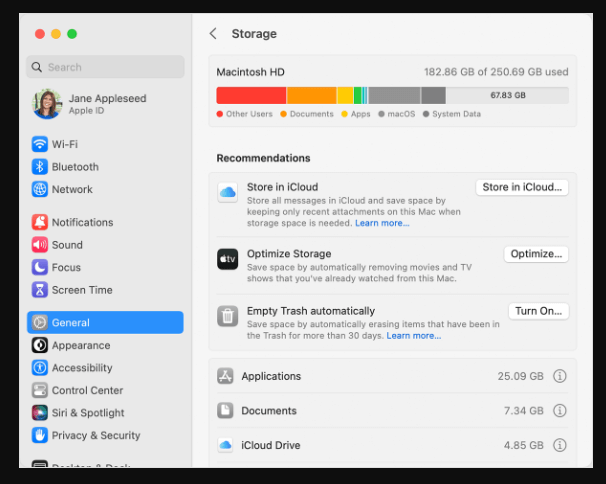Click the System Data legend label
Screen dimensions: 606x484
coord(456,114)
